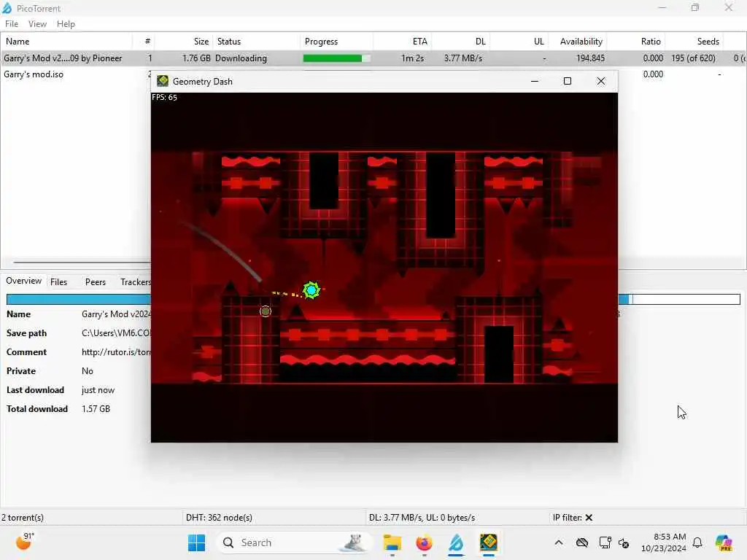Click the 1m 2s ETA value

tap(413, 58)
